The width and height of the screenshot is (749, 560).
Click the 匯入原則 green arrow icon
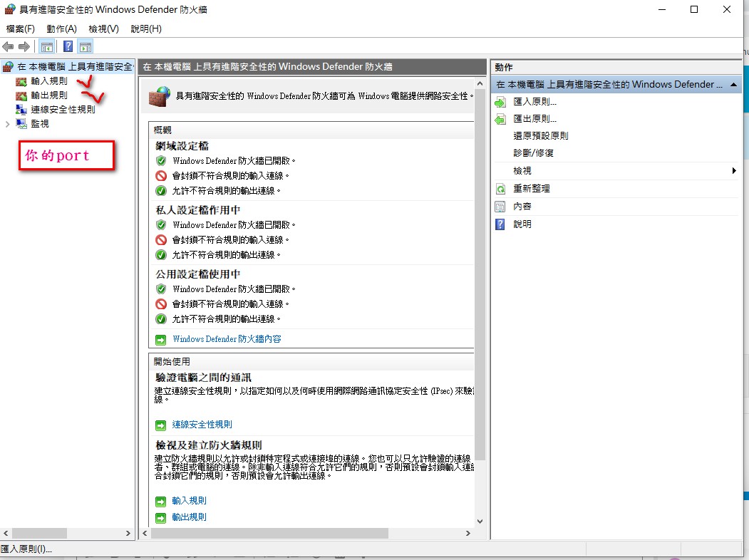[x=500, y=102]
